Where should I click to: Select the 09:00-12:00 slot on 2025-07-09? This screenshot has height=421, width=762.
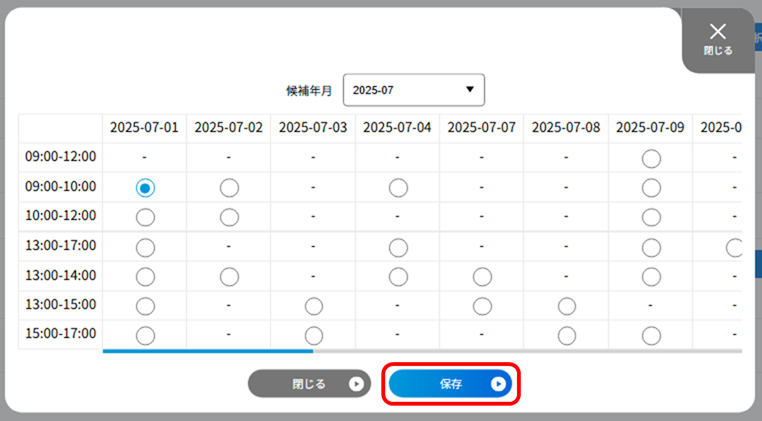coord(651,158)
